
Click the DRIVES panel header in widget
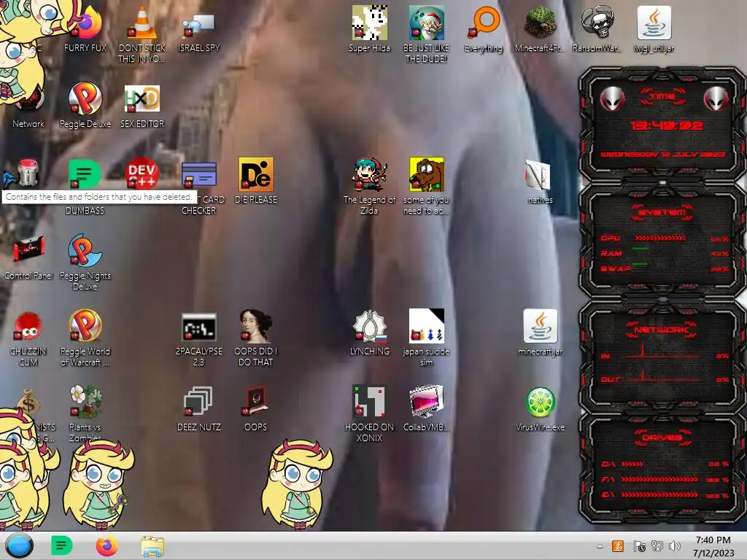(x=662, y=437)
